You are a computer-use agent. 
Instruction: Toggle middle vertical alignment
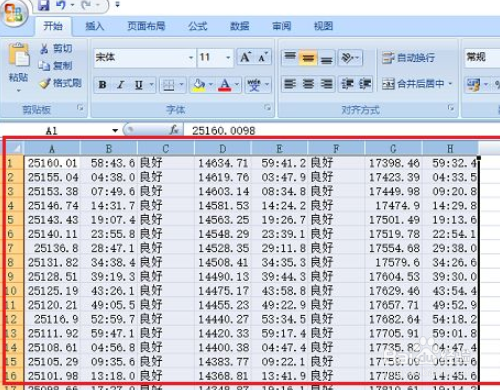click(308, 58)
